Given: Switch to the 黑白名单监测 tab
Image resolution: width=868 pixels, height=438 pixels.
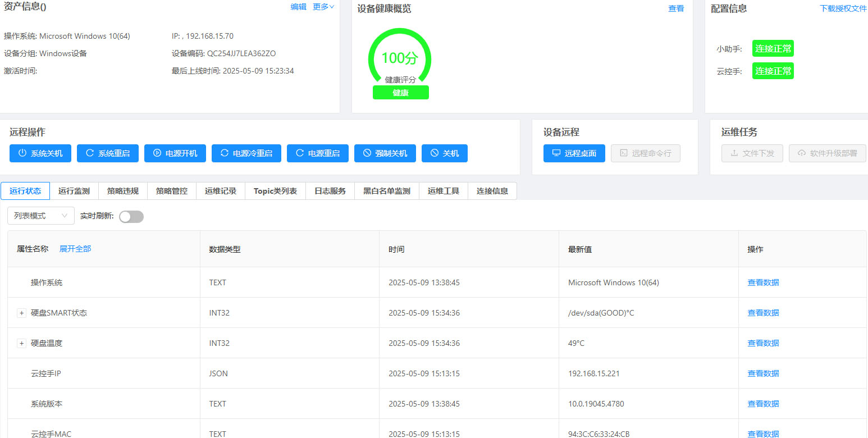Looking at the screenshot, I should [387, 191].
